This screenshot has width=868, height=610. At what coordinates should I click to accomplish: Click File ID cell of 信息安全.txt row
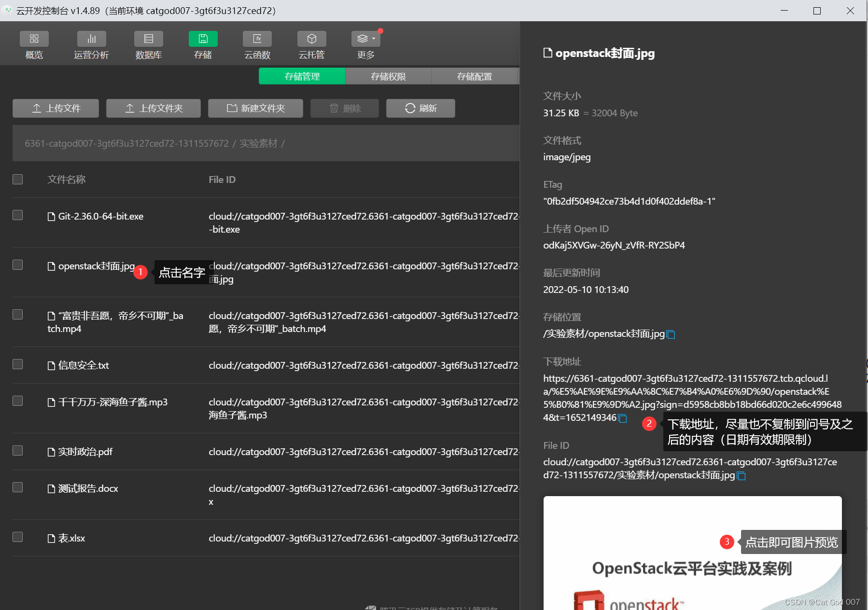click(x=364, y=365)
